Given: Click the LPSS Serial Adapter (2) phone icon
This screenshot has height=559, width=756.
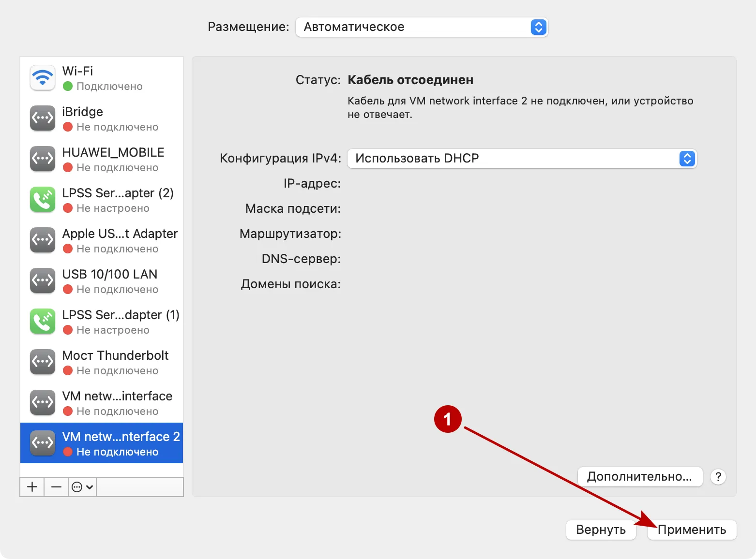Looking at the screenshot, I should [42, 199].
